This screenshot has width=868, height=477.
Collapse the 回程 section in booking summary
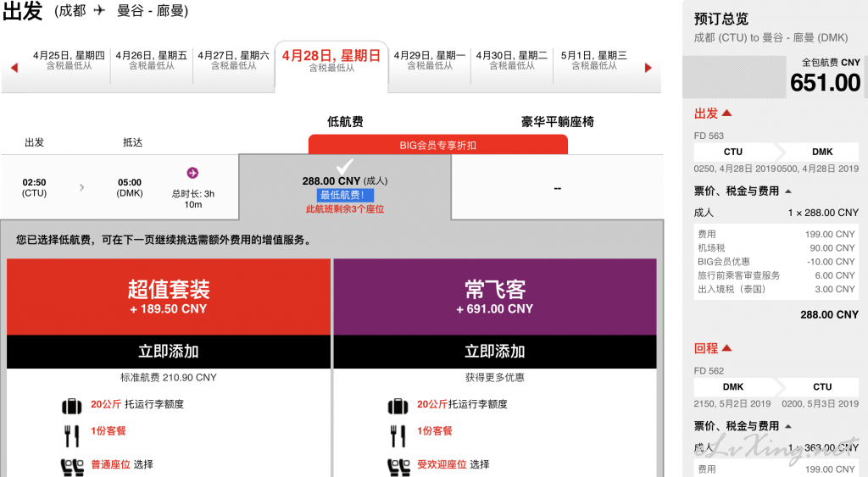(x=713, y=348)
